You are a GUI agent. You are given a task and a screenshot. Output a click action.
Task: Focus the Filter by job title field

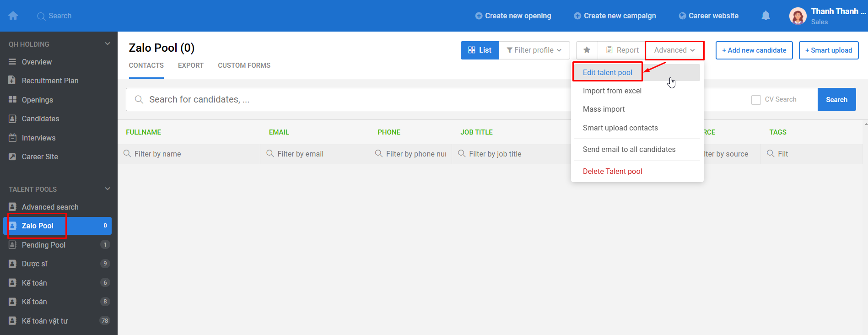(x=512, y=154)
